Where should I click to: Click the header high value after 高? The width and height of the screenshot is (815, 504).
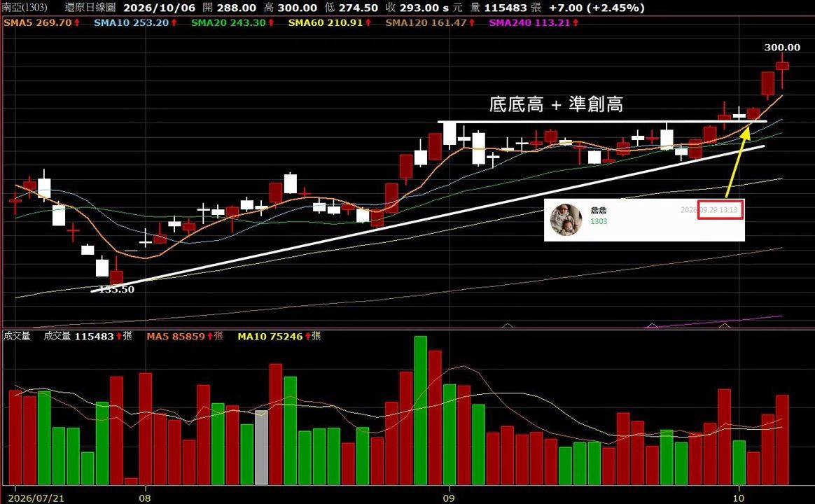coord(298,8)
